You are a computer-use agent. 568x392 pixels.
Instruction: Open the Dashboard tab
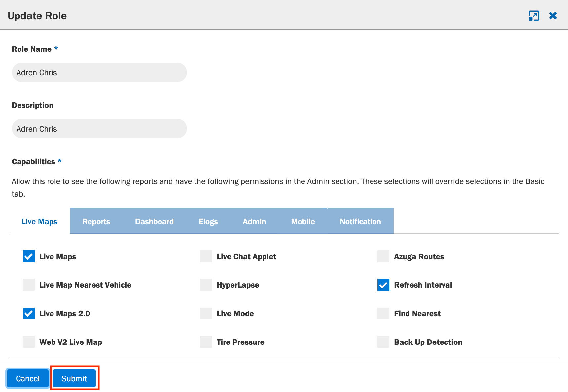(x=154, y=222)
